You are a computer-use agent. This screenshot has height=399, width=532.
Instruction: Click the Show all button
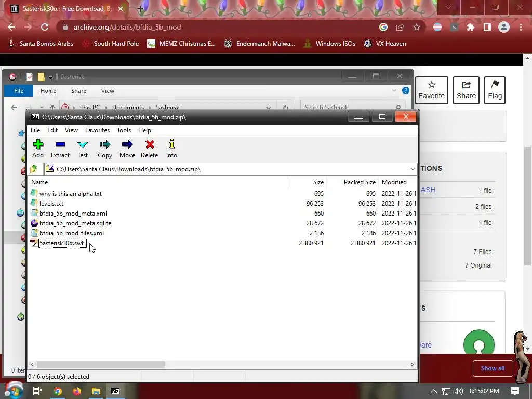pyautogui.click(x=493, y=368)
